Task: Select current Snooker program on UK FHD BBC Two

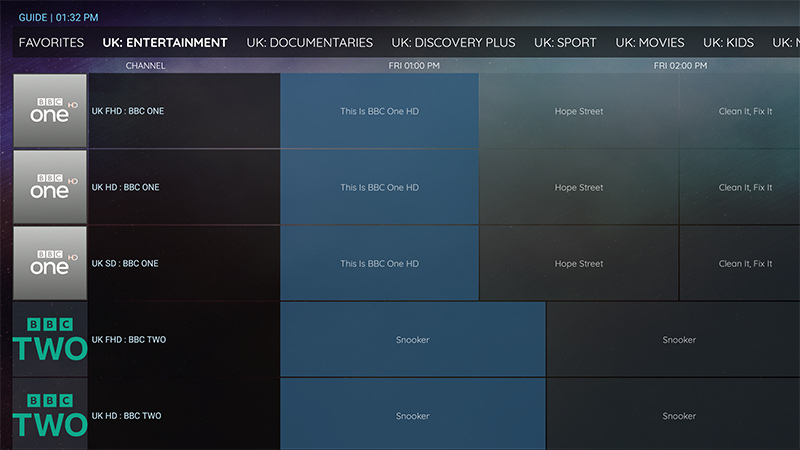Action: click(412, 340)
